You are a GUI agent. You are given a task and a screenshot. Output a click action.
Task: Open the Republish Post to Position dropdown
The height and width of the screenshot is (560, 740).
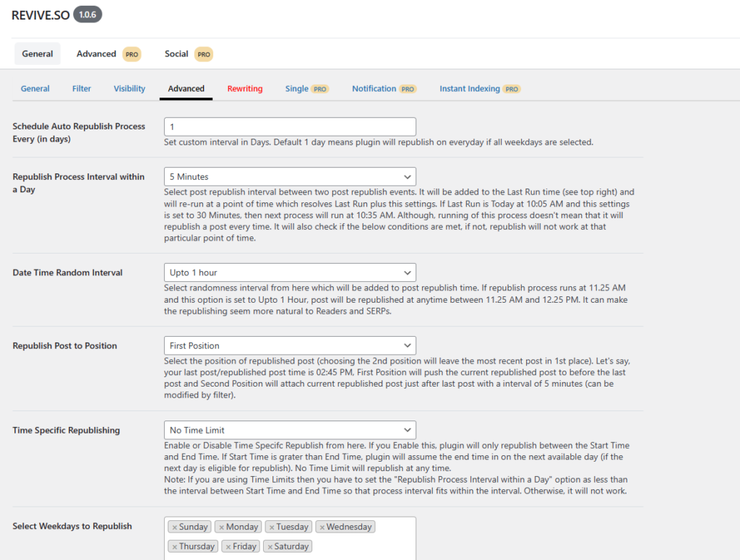click(x=290, y=346)
